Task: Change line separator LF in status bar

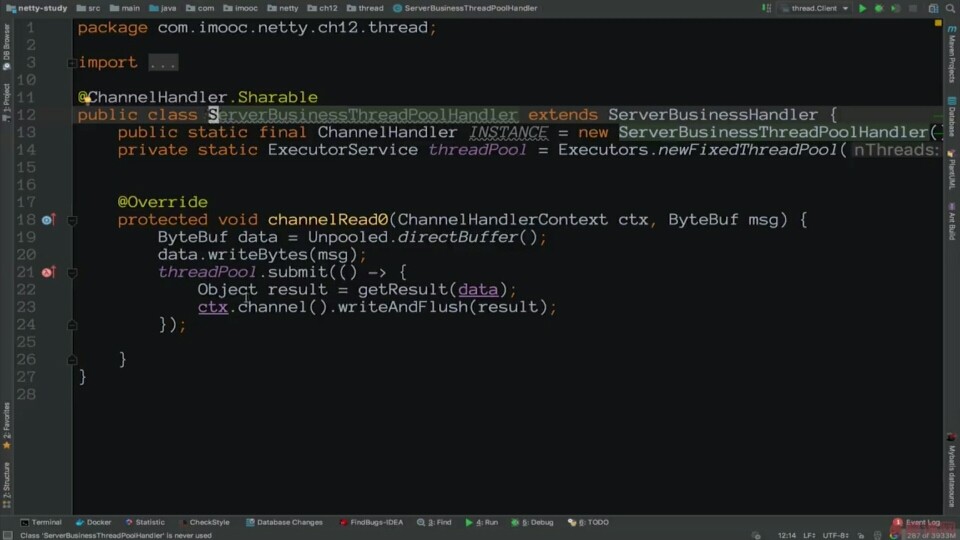Action: pyautogui.click(x=809, y=536)
